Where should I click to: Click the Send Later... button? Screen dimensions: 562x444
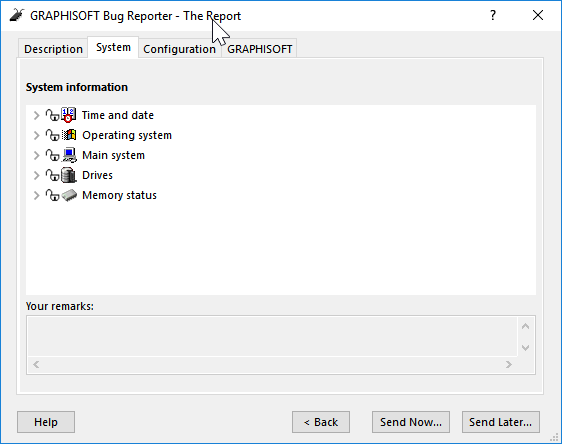[x=501, y=422]
